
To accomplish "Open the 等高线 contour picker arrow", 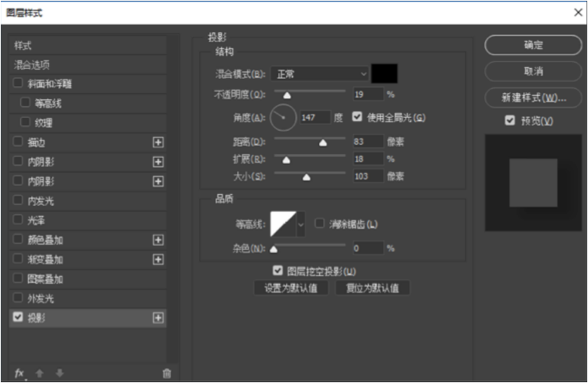I will coord(300,224).
